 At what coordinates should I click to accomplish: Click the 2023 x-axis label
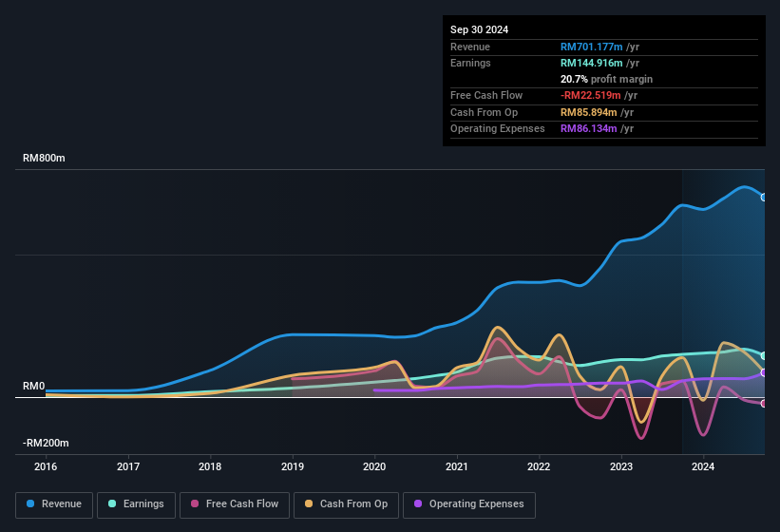click(x=621, y=466)
